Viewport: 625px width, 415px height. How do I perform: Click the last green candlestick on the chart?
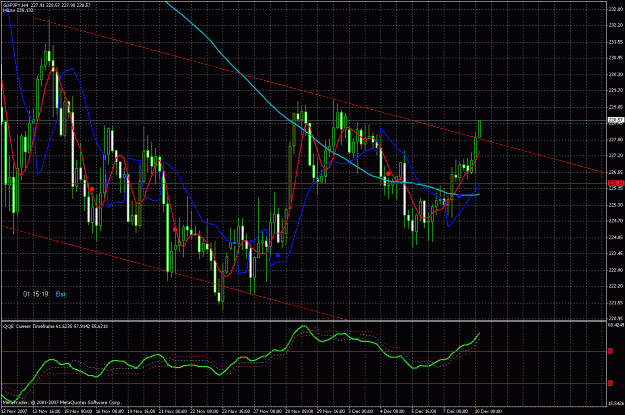[480, 129]
